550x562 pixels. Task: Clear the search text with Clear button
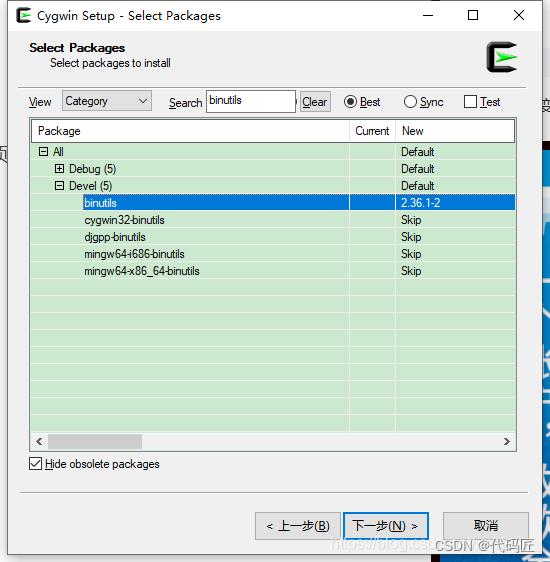(x=315, y=102)
